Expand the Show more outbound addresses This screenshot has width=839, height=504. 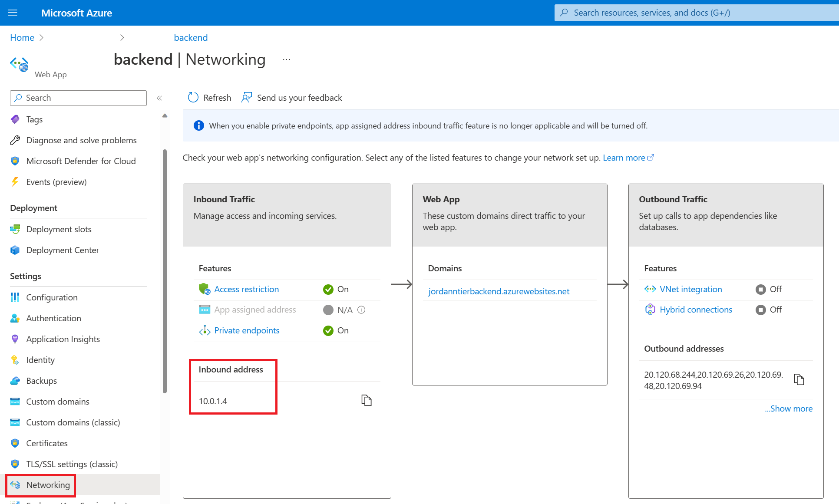coord(787,408)
